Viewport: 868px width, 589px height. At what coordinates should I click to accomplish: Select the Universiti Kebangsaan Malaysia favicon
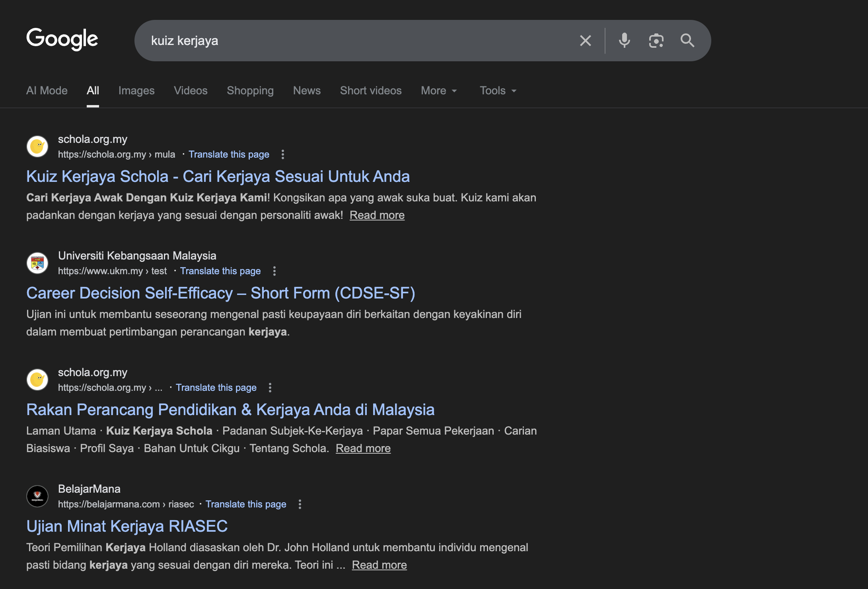tap(37, 263)
